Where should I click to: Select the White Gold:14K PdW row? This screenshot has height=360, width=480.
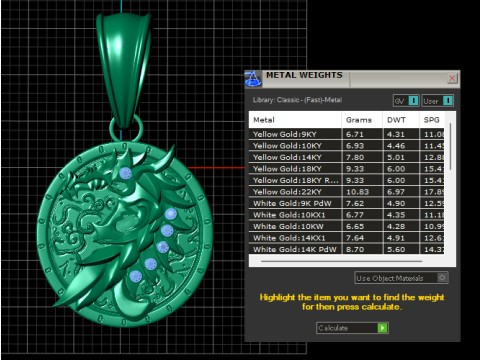coord(346,249)
